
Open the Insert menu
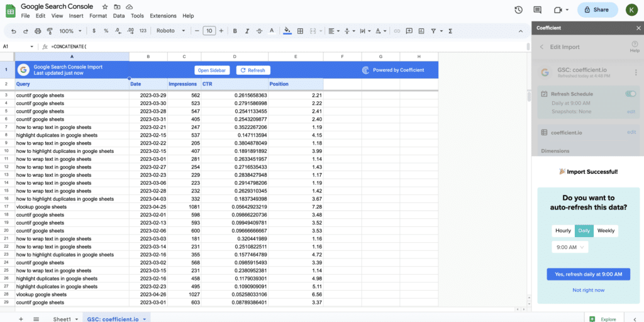coord(76,16)
